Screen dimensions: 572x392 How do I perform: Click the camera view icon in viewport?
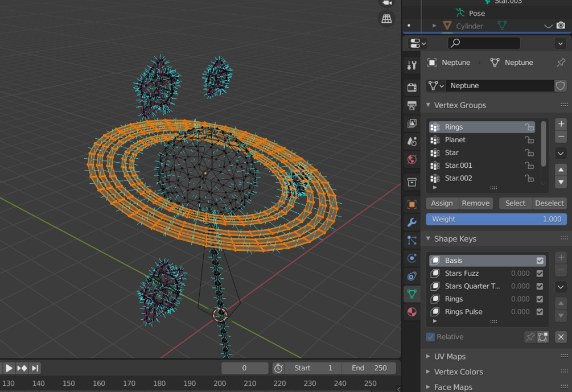pyautogui.click(x=386, y=3)
